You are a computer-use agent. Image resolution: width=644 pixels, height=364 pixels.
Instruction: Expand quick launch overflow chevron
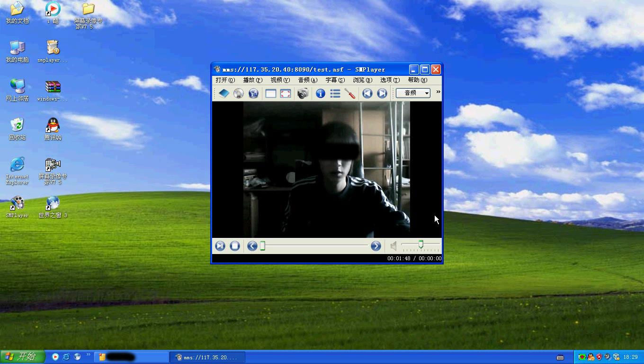tap(88, 355)
